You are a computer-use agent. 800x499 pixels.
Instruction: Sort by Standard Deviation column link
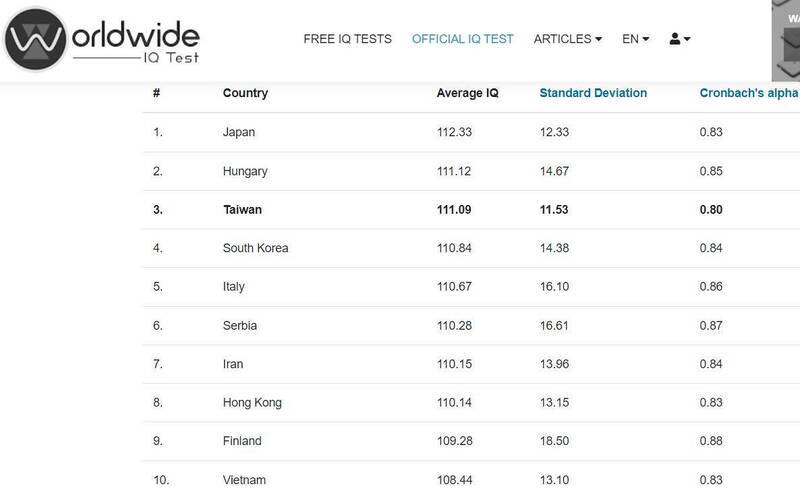pyautogui.click(x=593, y=93)
